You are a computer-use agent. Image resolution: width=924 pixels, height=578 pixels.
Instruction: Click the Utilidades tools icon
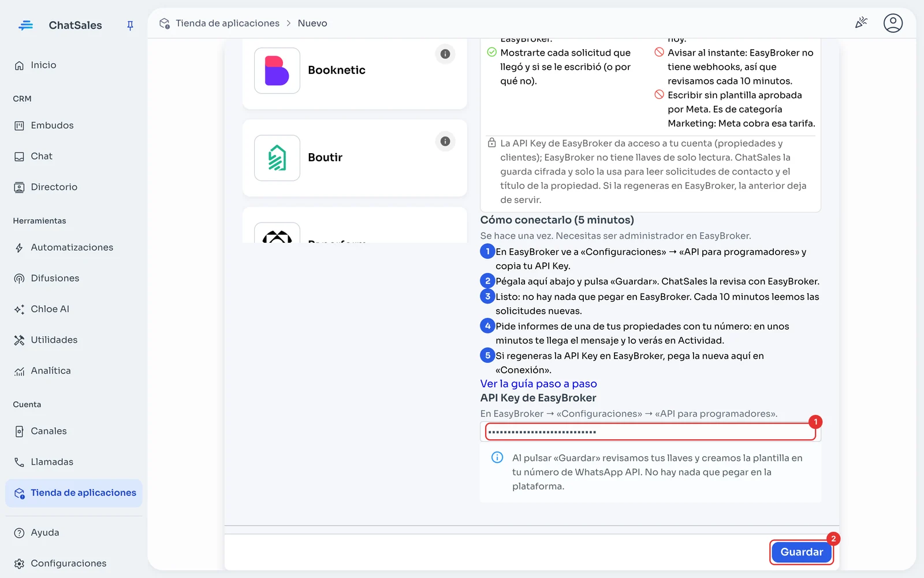(x=19, y=340)
